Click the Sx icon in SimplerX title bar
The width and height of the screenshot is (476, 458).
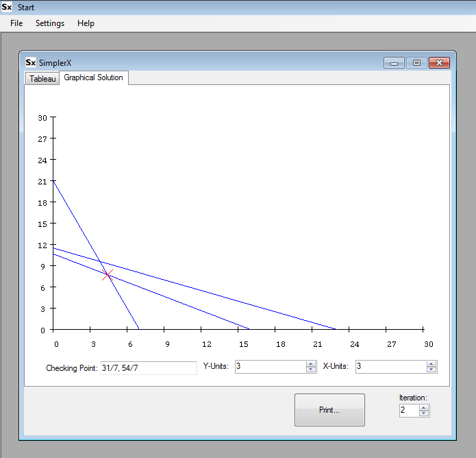(x=31, y=62)
